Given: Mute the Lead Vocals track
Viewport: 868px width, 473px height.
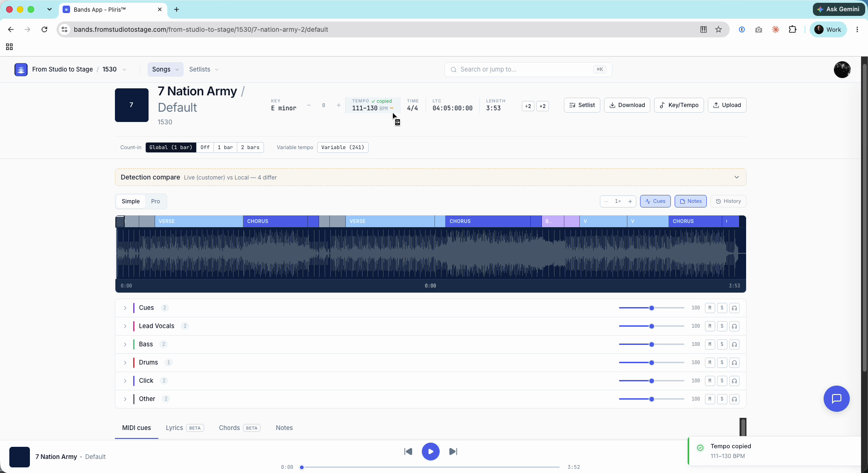Looking at the screenshot, I should click(x=710, y=326).
